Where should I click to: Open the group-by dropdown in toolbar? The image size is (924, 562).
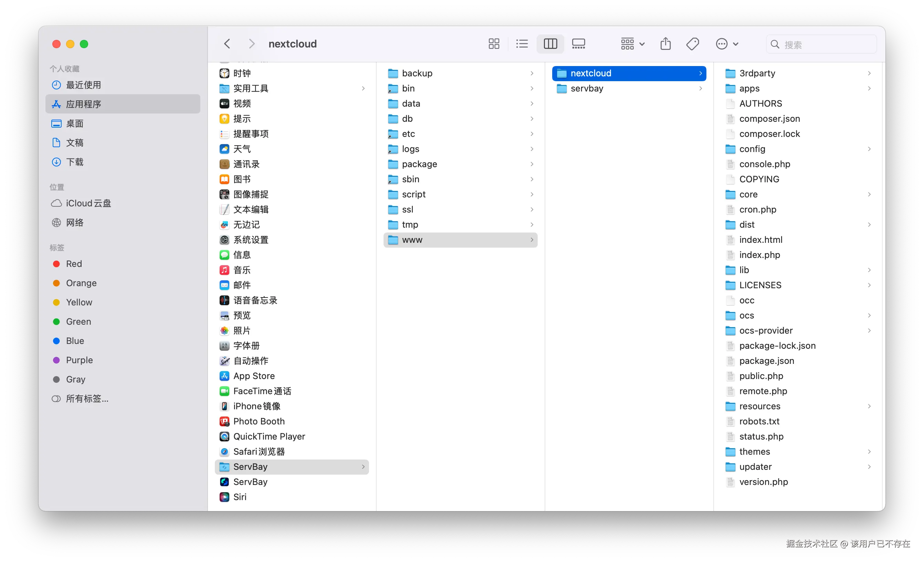click(x=632, y=44)
